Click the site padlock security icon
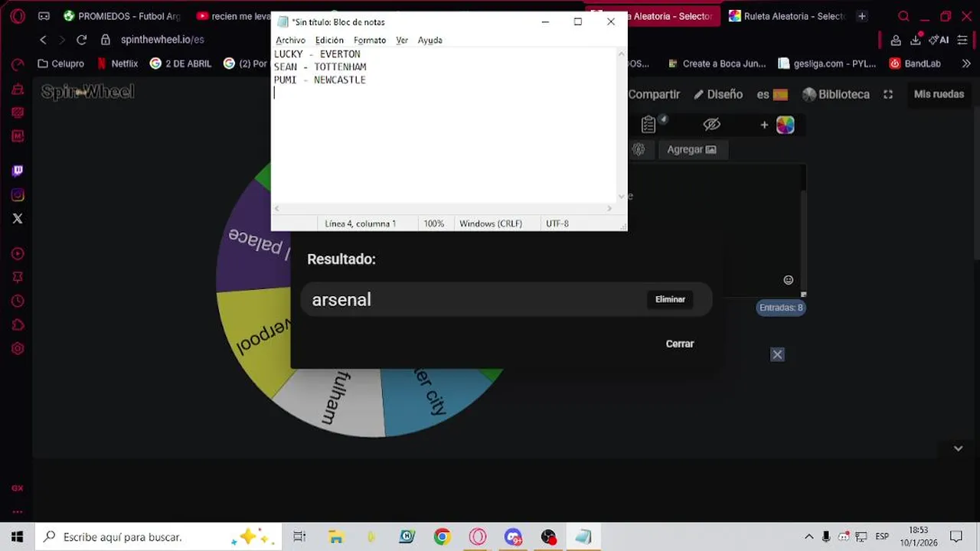The width and height of the screenshot is (980, 551). point(106,40)
